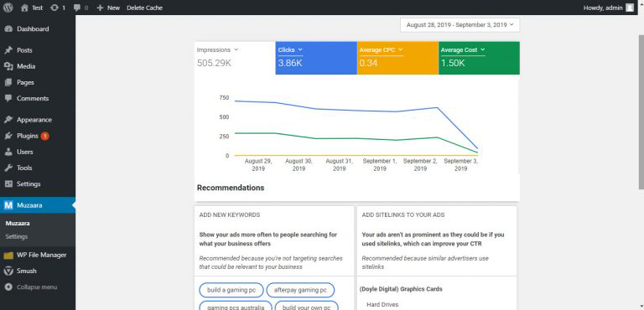Click the Muzaara M logo icon
Image resolution: width=644 pixels, height=310 pixels.
(x=8, y=205)
